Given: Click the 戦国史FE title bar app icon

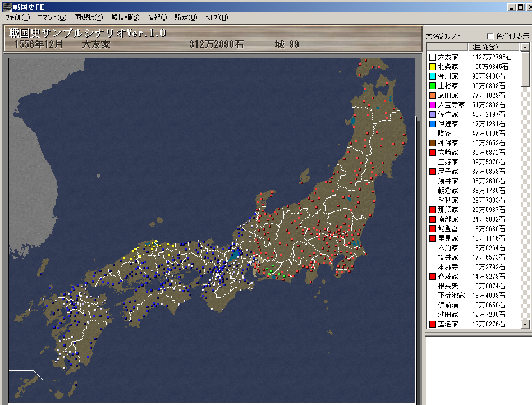Looking at the screenshot, I should pyautogui.click(x=6, y=7).
